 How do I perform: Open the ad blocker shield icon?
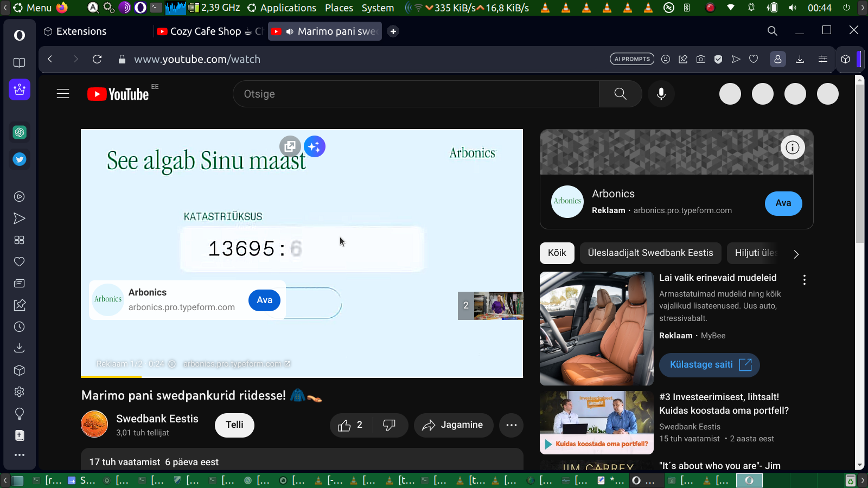718,59
